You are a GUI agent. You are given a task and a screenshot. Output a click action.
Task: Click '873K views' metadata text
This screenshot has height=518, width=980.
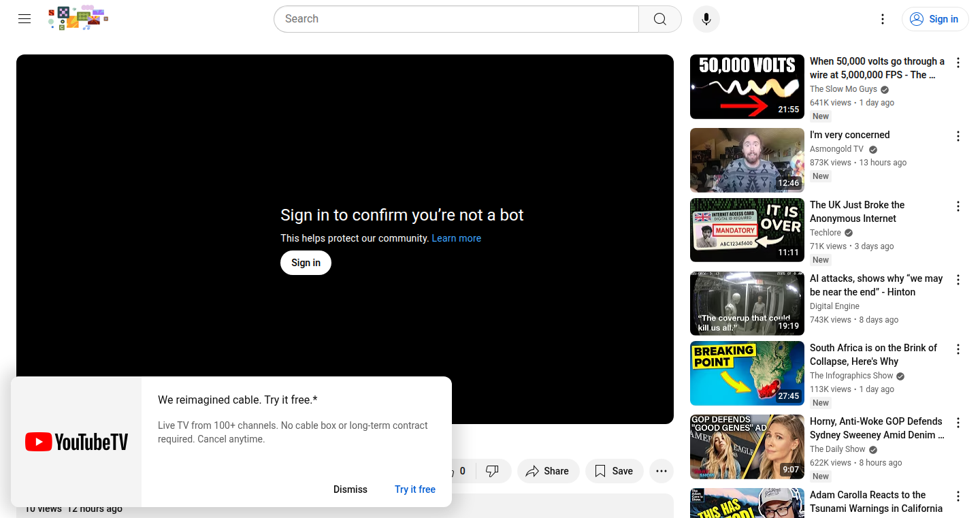(x=830, y=163)
